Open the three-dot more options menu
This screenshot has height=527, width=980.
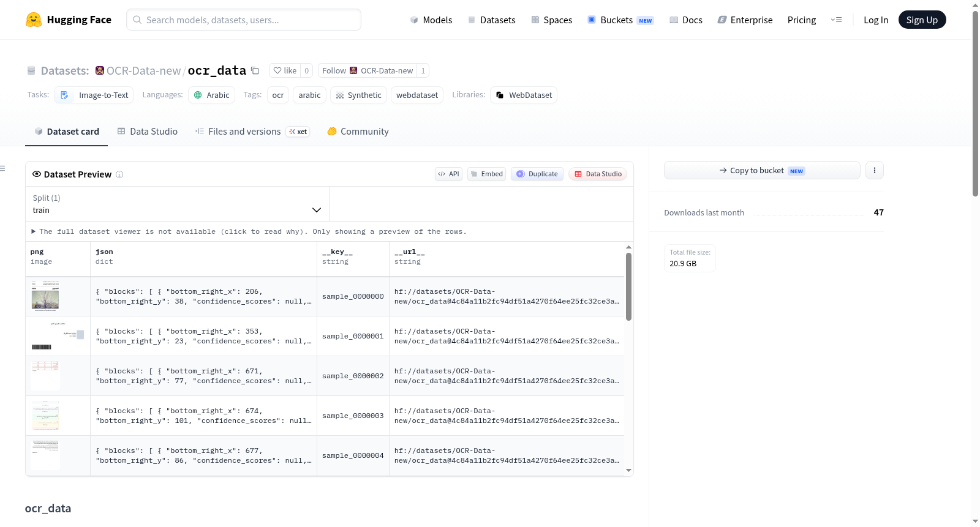(x=875, y=170)
